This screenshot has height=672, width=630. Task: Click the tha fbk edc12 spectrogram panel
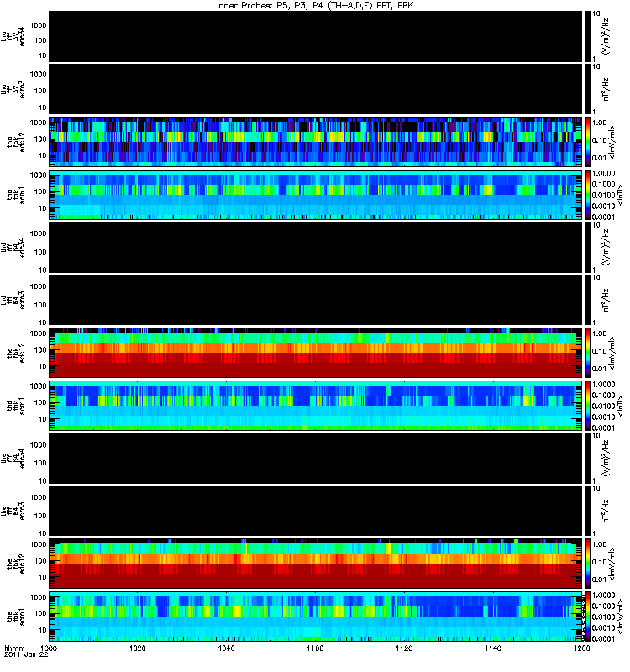(x=315, y=141)
